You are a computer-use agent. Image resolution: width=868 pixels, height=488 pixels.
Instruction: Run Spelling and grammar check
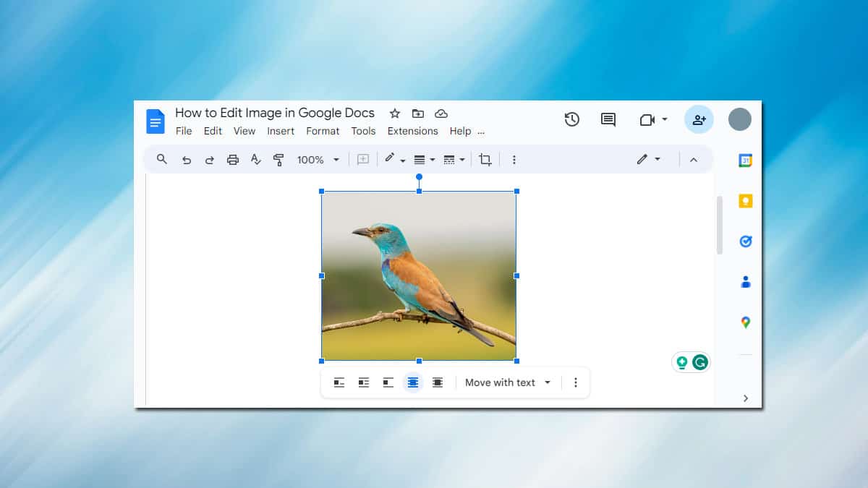(255, 159)
